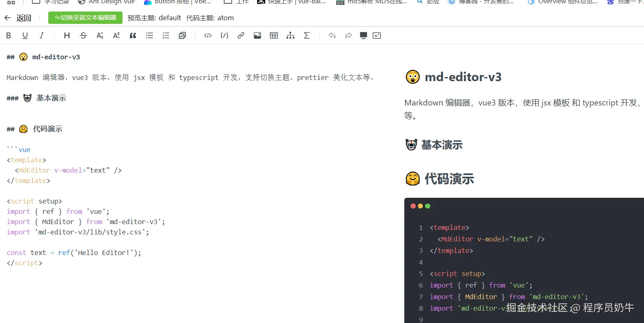The image size is (644, 323).
Task: Insert an image
Action: (x=257, y=35)
